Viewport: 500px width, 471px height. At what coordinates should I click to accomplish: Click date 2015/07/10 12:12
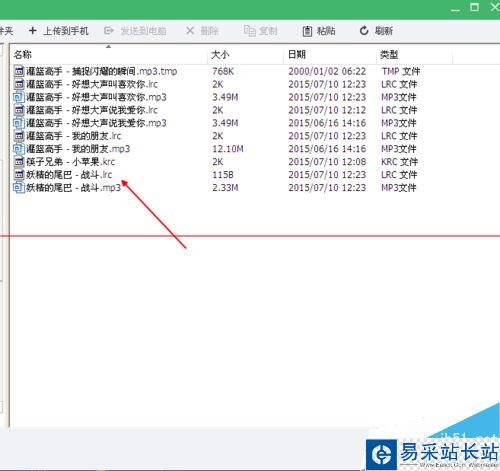coord(327,110)
